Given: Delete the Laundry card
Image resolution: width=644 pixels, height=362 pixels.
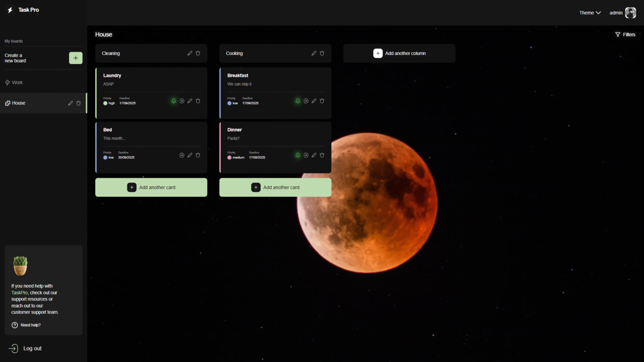Looking at the screenshot, I should [198, 101].
